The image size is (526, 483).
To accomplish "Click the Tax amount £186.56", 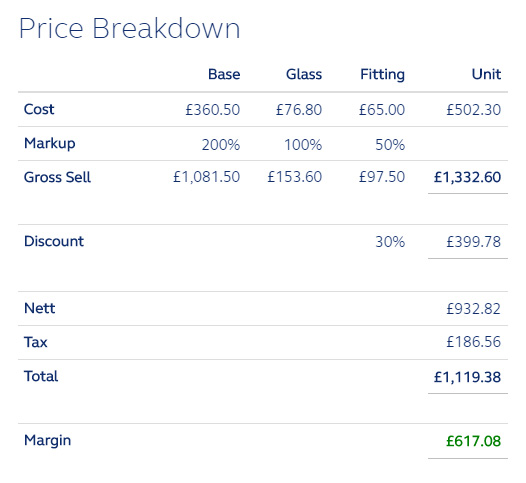I will pyautogui.click(x=473, y=342).
